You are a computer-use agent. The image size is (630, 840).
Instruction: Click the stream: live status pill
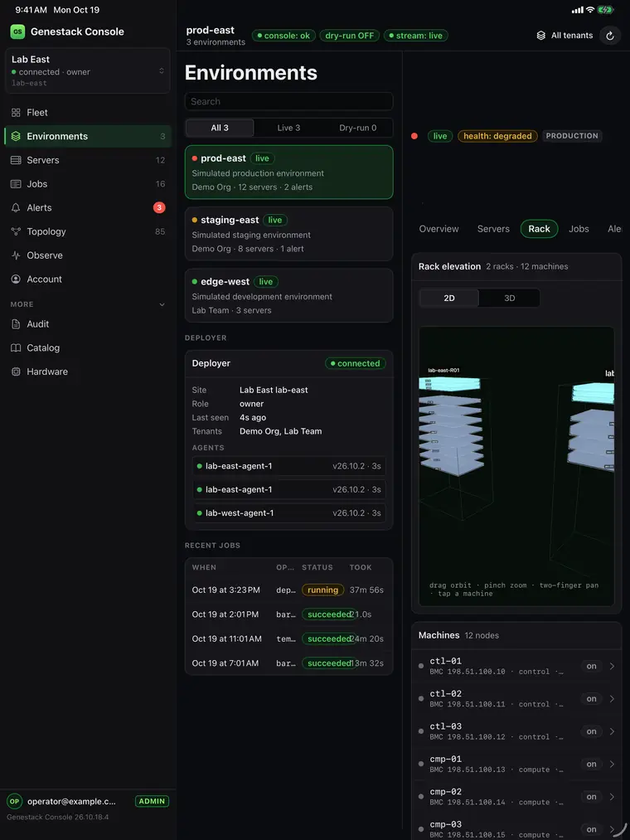(415, 36)
